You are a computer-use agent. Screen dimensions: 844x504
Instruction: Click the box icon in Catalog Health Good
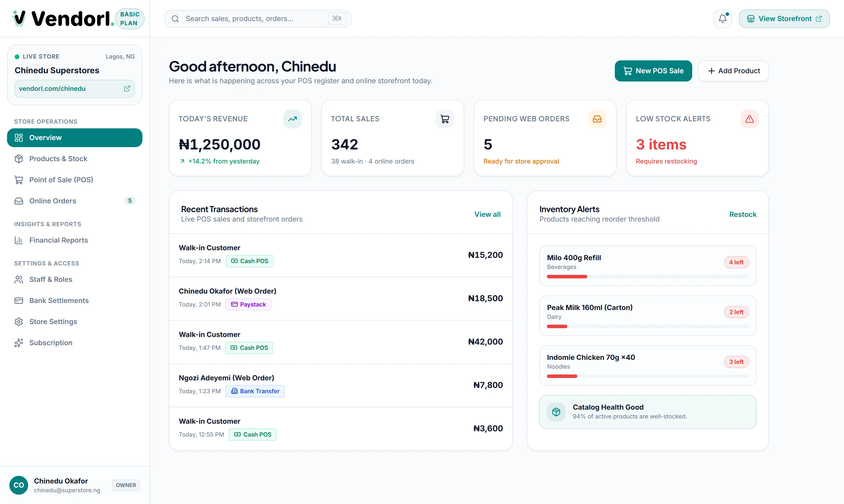(556, 412)
